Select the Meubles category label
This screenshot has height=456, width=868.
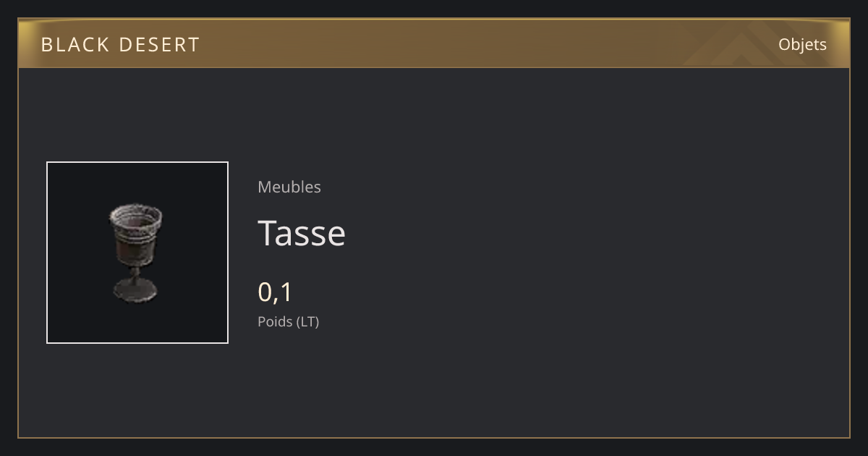(x=289, y=187)
